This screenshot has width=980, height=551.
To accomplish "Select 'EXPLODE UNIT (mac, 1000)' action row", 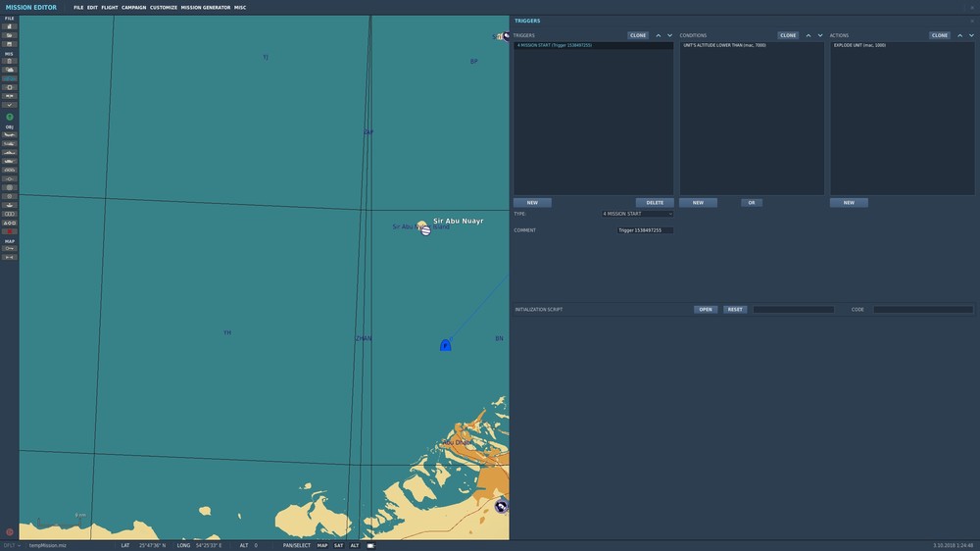I will [x=902, y=45].
